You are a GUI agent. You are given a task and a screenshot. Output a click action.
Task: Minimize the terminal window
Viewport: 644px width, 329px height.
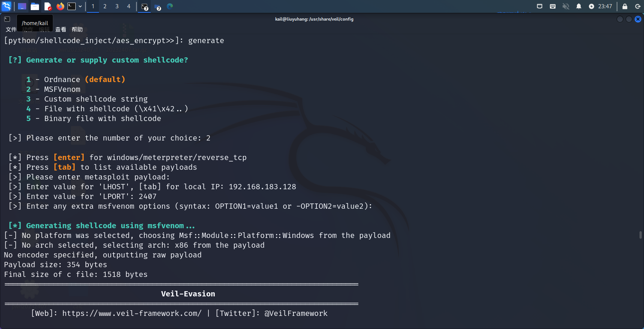pyautogui.click(x=620, y=19)
